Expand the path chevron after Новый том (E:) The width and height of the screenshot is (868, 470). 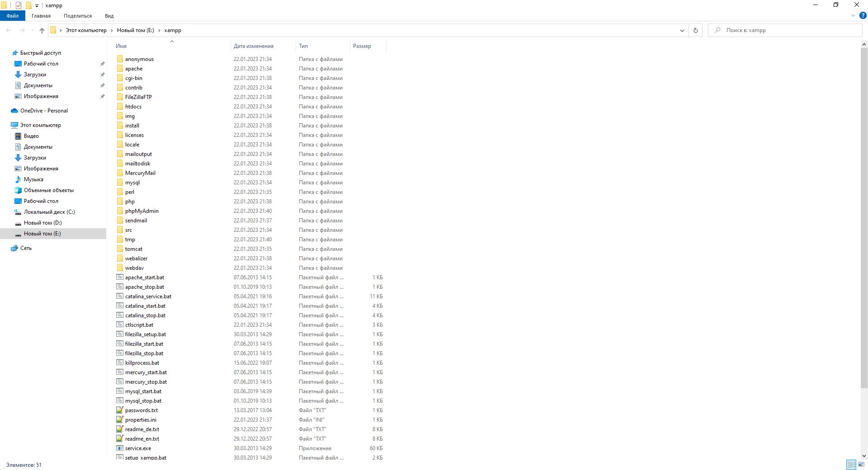(x=159, y=30)
